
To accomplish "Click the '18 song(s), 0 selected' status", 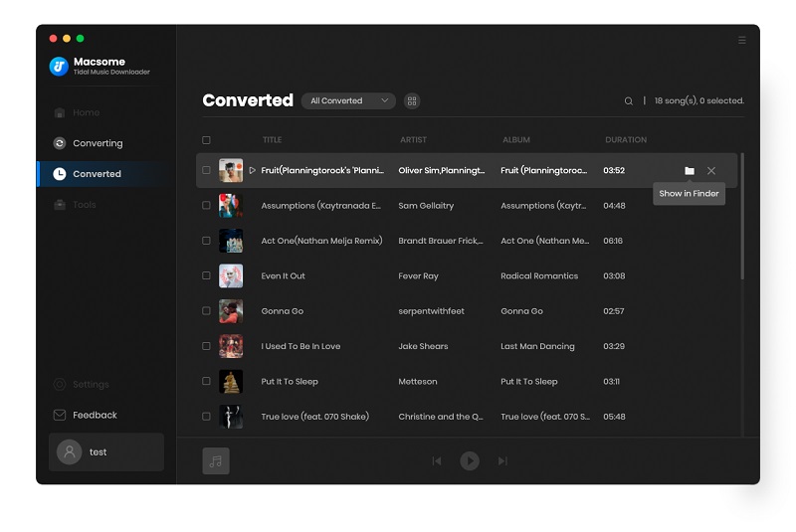I will pos(699,100).
